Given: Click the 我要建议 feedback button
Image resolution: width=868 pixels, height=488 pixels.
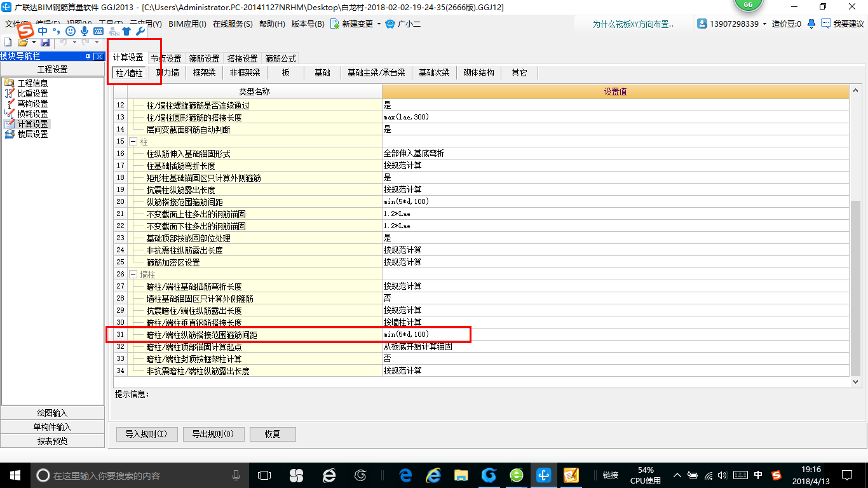Looking at the screenshot, I should coord(843,24).
